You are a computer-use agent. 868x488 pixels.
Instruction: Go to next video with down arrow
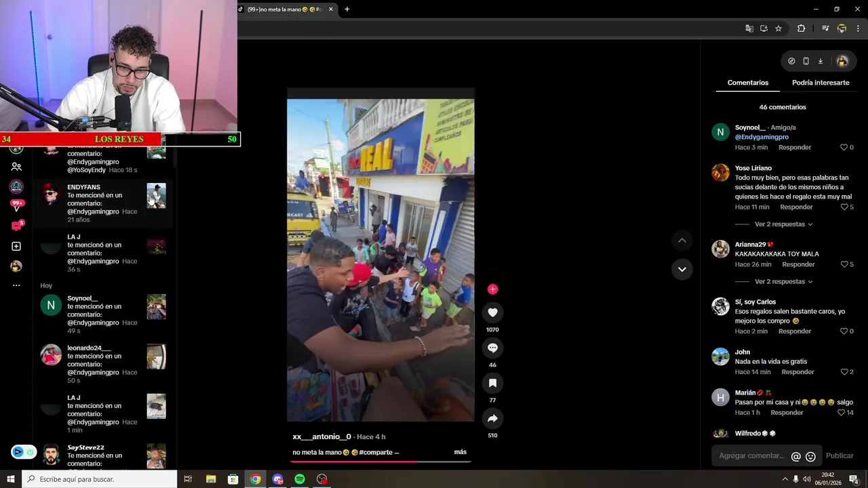(x=682, y=269)
